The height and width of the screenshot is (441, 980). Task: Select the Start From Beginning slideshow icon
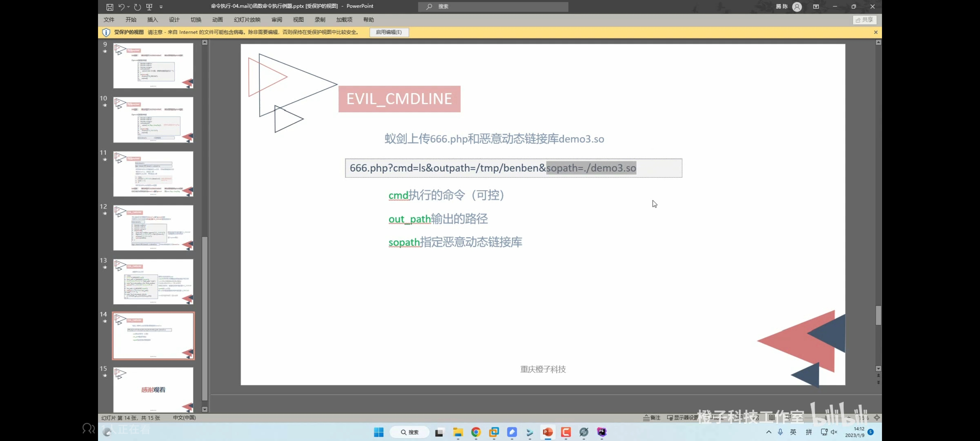(x=149, y=6)
